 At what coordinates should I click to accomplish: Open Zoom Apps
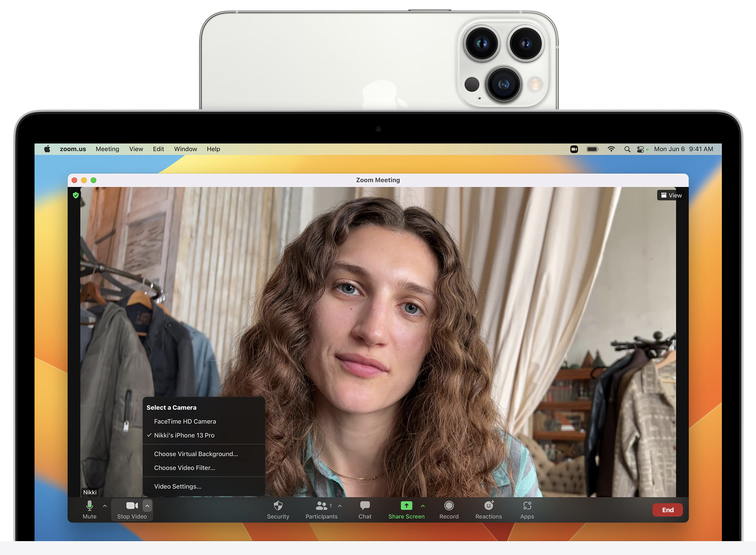tap(527, 510)
